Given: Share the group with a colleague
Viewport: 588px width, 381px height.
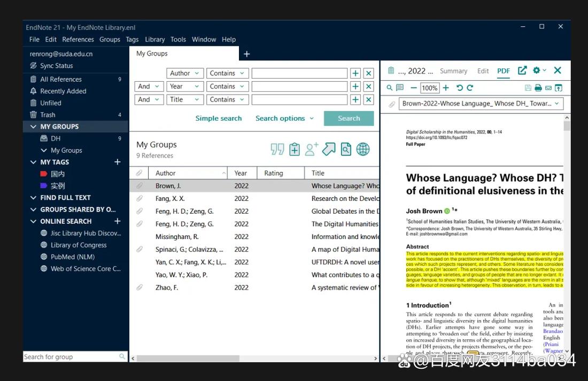Looking at the screenshot, I should click(311, 149).
